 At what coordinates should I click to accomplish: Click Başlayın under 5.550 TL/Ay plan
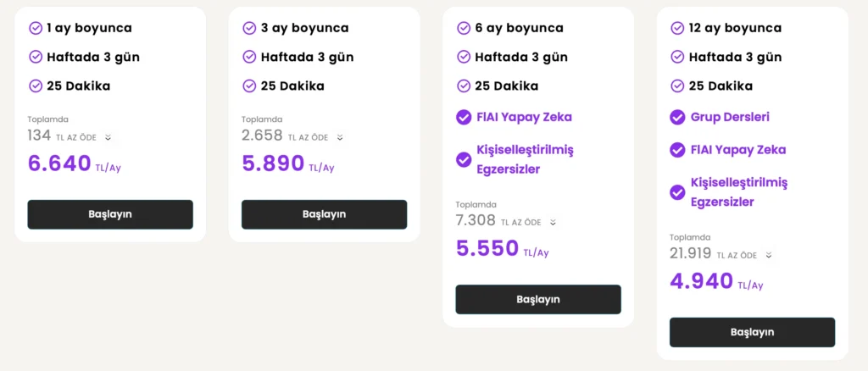(538, 300)
